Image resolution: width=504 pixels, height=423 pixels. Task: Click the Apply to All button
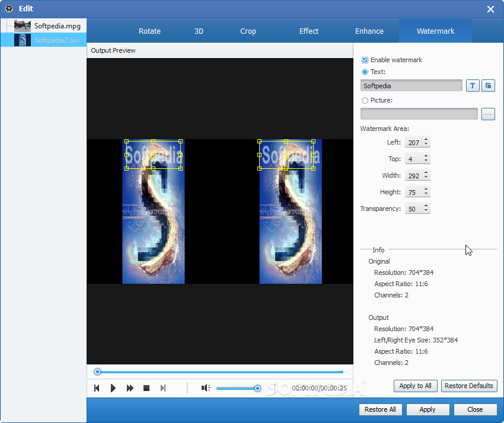(x=415, y=386)
